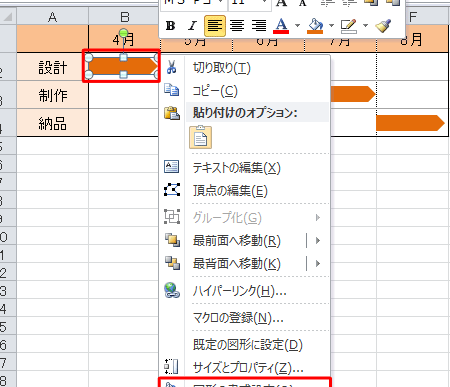Toggle bold in the mini toolbar
450x387 pixels.
tap(171, 26)
